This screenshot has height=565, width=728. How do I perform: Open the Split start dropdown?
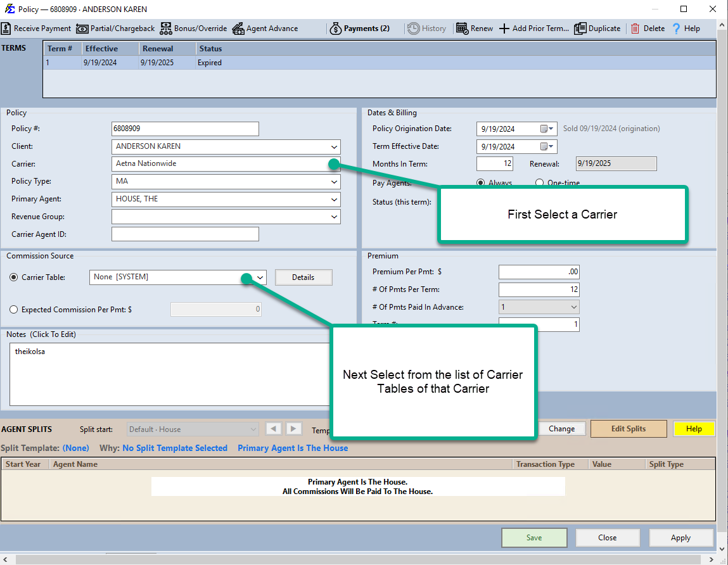click(x=192, y=429)
